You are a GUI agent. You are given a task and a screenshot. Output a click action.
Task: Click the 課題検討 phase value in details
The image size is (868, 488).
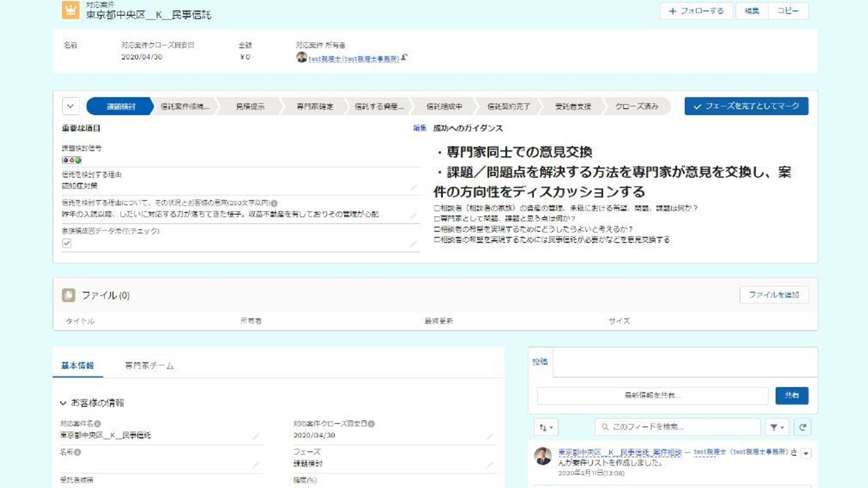[308, 464]
